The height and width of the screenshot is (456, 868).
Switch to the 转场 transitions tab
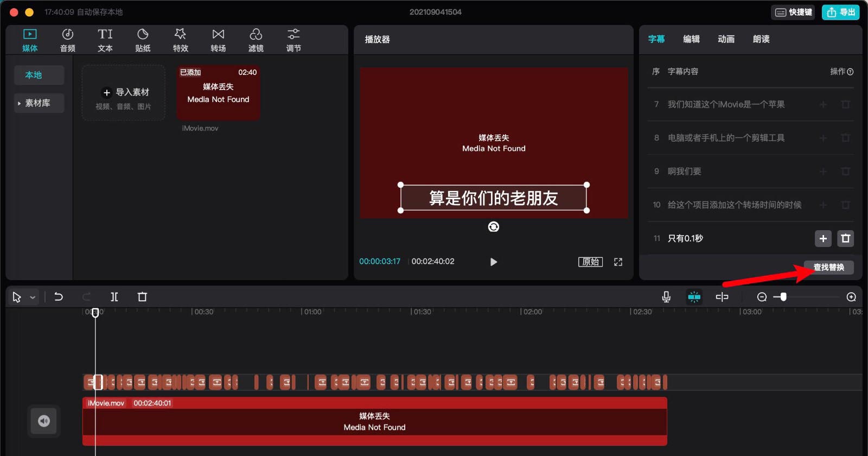(x=218, y=40)
